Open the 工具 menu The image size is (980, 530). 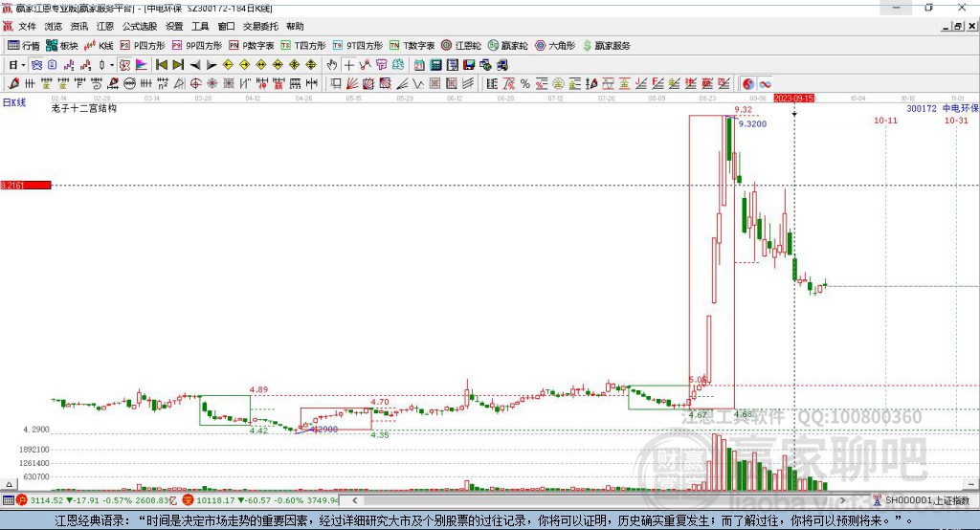click(x=200, y=26)
